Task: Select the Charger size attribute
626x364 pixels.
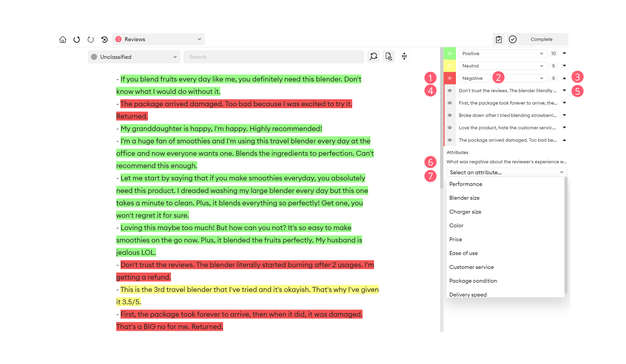Action: click(505, 212)
